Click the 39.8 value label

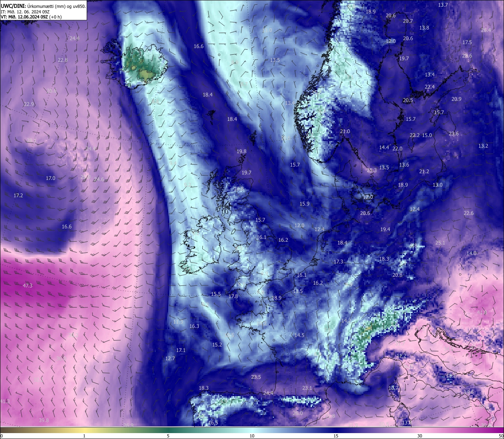44,420
